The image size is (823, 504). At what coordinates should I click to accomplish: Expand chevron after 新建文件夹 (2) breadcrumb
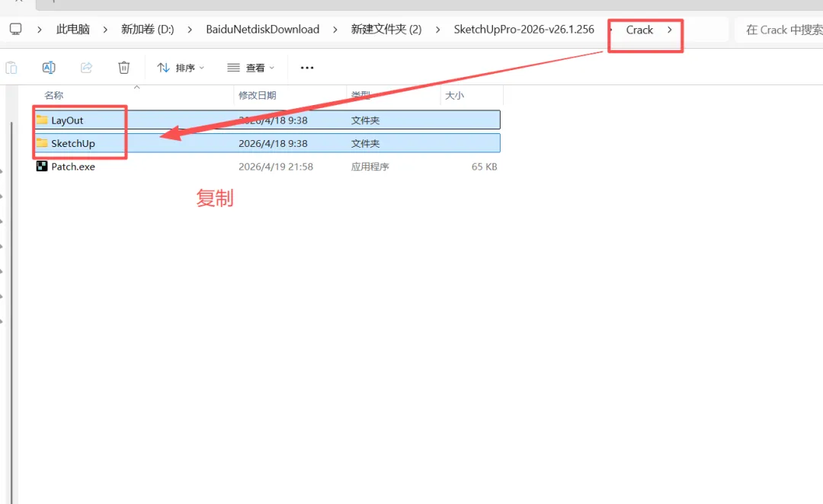tap(437, 30)
